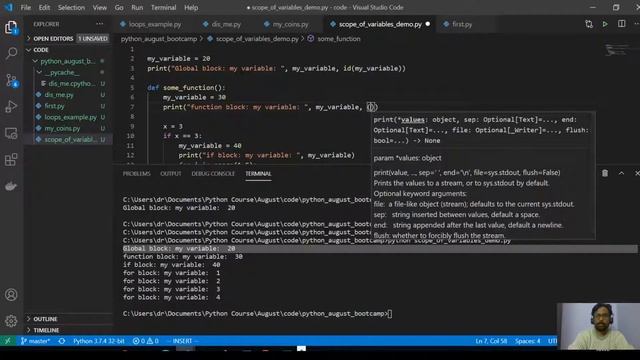Click the Synchronize Changes icon in status bar
640x360 pixels.
coord(62,341)
